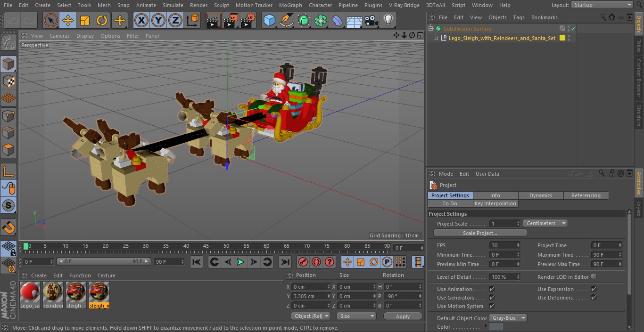The height and width of the screenshot is (332, 644).
Task: Add a deformer object
Action: pyautogui.click(x=338, y=20)
